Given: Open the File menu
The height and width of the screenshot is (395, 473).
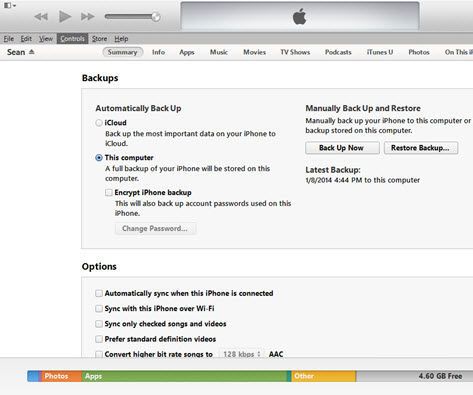Looking at the screenshot, I should pyautogui.click(x=9, y=39).
